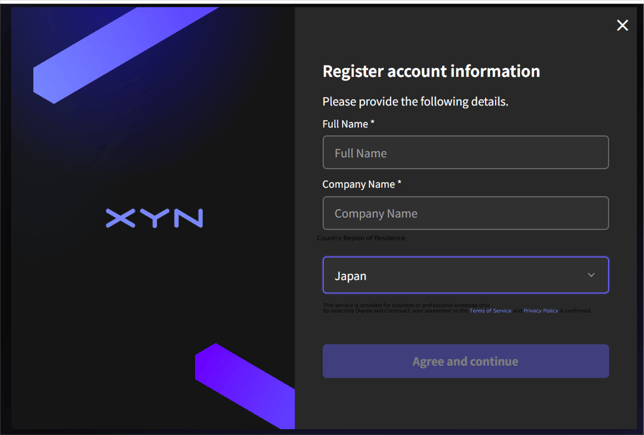644x435 pixels.
Task: Open the Japan country selection dropdown
Action: [x=465, y=275]
